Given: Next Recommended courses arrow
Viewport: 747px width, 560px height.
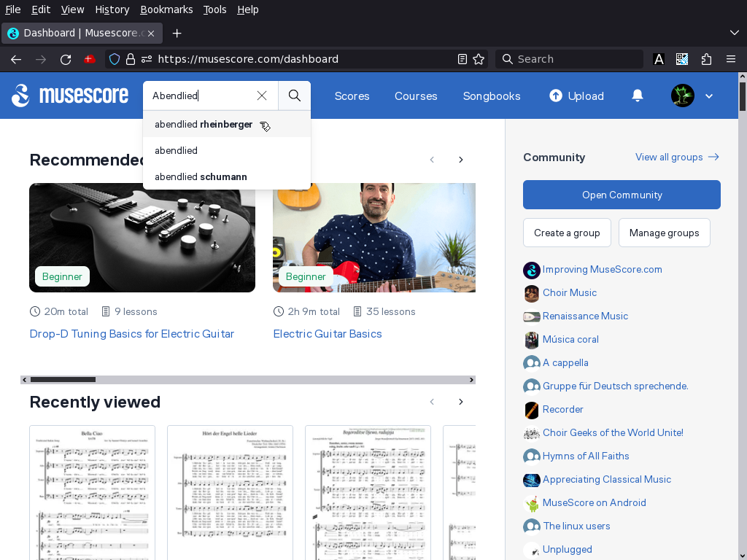Looking at the screenshot, I should pyautogui.click(x=461, y=160).
